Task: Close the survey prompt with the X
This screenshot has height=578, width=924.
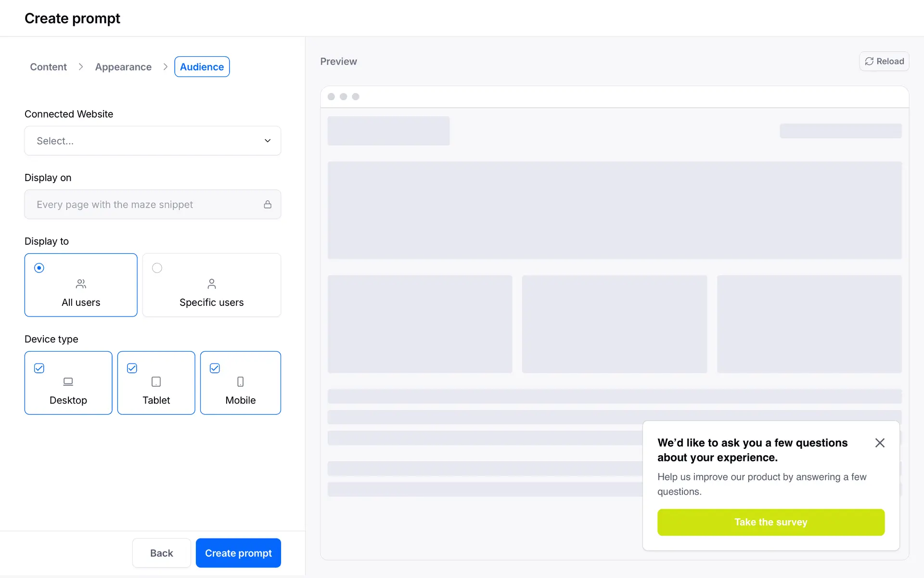Action: 880,443
